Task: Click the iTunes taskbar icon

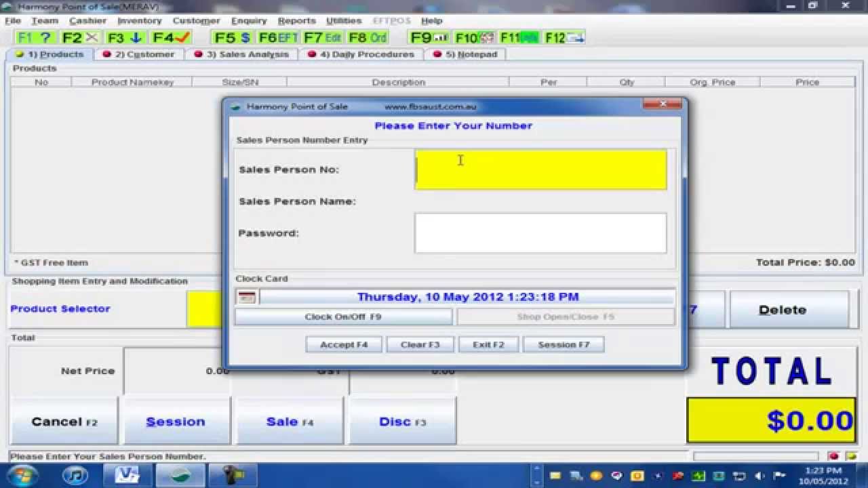Action: coord(75,474)
